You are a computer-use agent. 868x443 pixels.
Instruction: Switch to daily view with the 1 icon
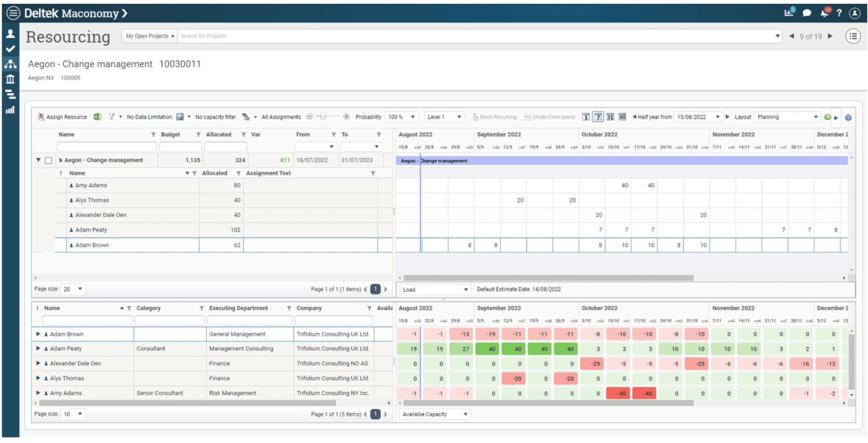585,117
